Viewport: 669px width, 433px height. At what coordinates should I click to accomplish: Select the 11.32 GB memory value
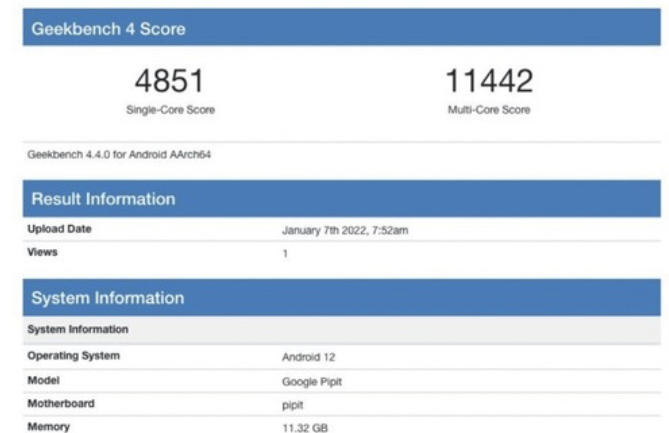(305, 428)
